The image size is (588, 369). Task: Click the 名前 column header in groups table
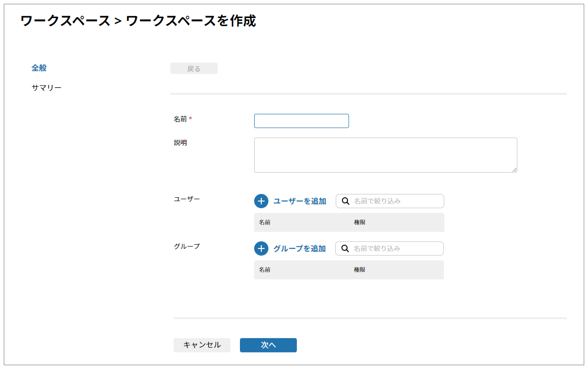[x=265, y=270]
